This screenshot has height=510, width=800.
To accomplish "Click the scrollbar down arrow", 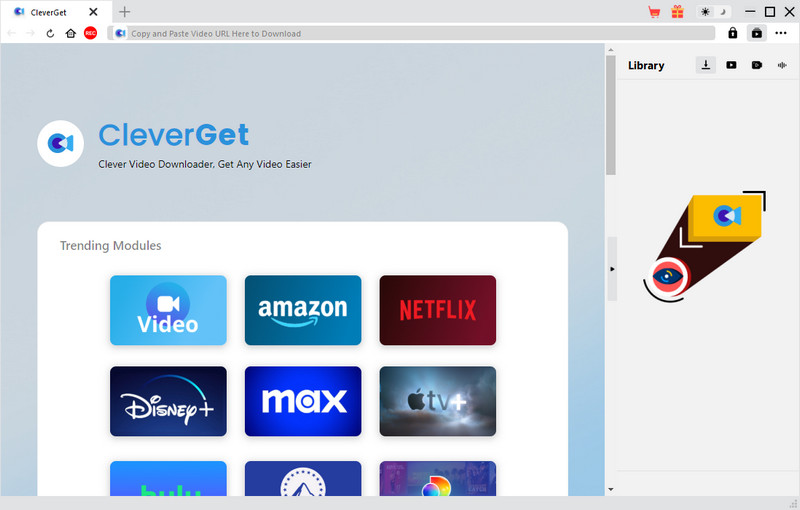I will [x=611, y=490].
